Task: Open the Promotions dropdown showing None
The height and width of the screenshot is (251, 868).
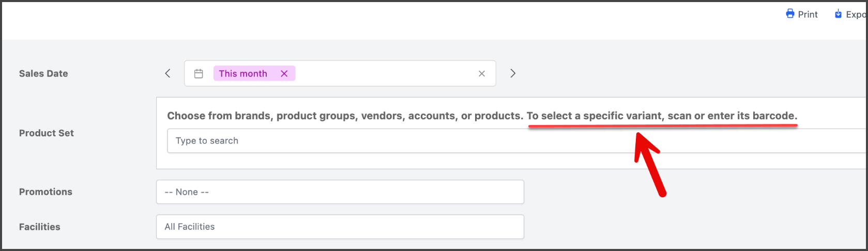Action: pyautogui.click(x=340, y=192)
